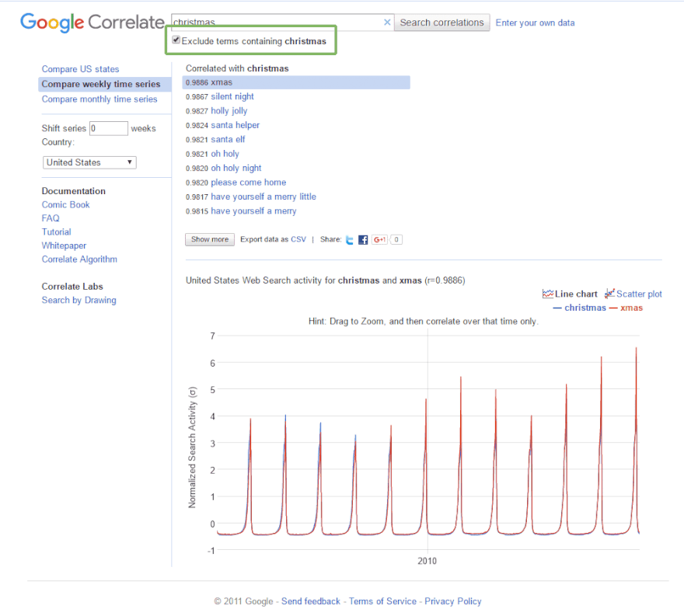Viewport: 684px width, 616px height.
Task: Open the Country dropdown
Action: click(89, 162)
